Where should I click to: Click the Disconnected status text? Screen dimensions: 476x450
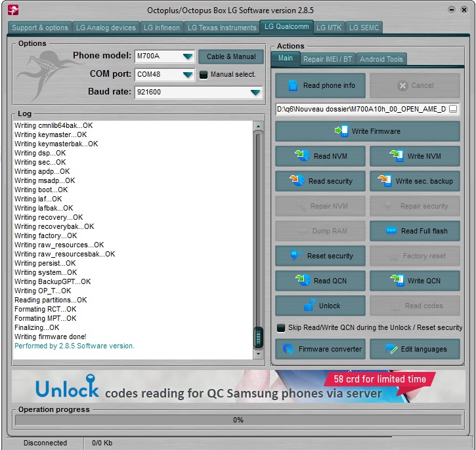point(45,443)
